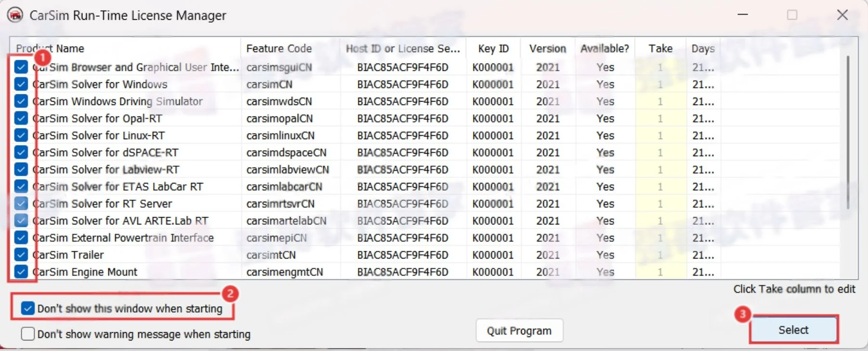Screen dimensions: 868x351
Task: Toggle CarSim Solver for RT Server checkbox
Action: [21, 204]
